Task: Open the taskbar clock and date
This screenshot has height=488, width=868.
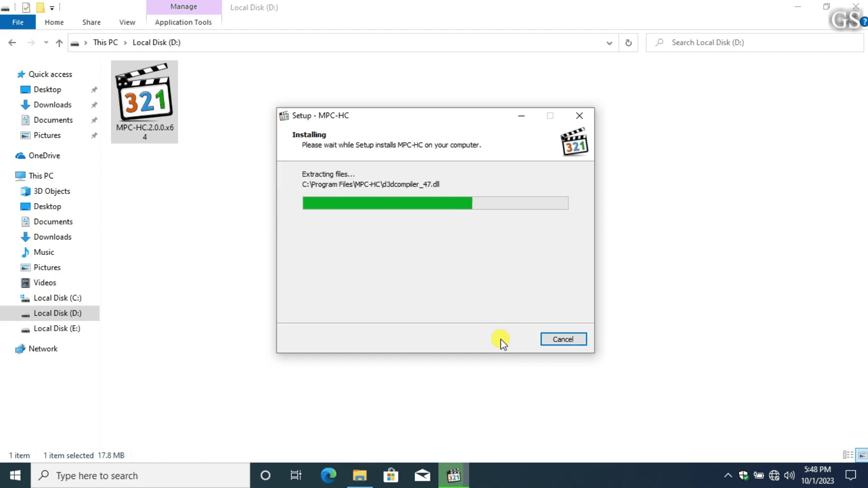Action: click(x=817, y=475)
